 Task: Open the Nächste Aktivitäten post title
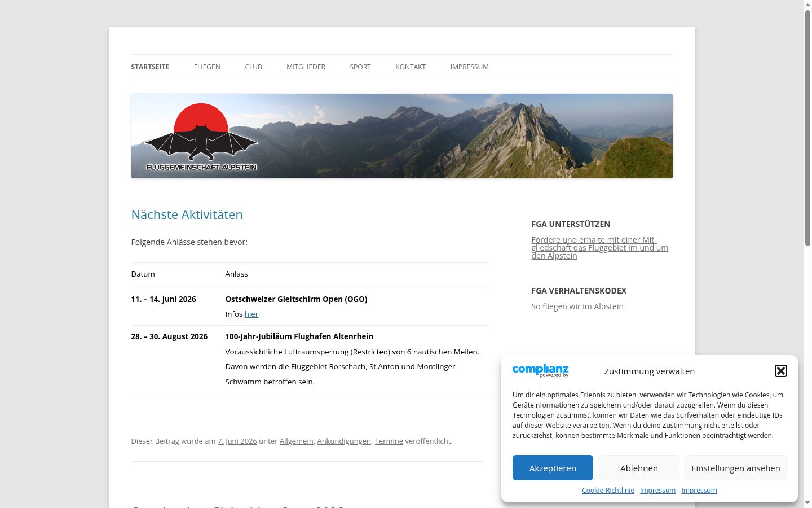pos(187,214)
